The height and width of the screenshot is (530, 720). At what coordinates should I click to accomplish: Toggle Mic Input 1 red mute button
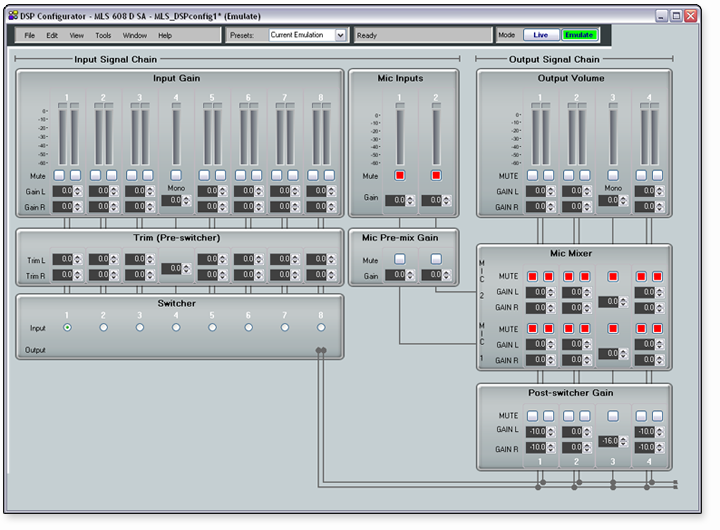pos(399,176)
